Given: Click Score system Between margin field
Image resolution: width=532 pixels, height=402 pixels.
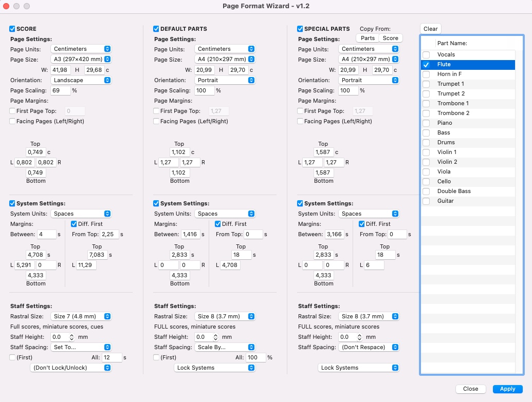Looking at the screenshot, I should coord(46,234).
